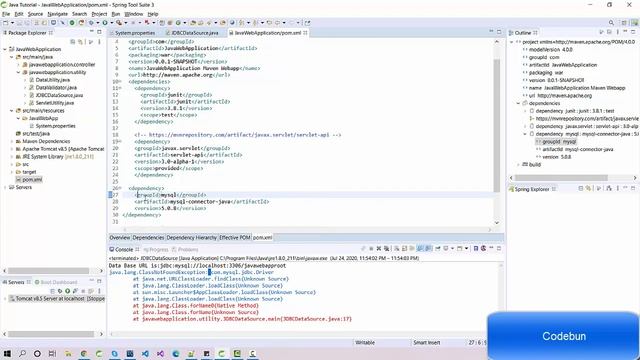
Task: Toggle Show Console on standard output change
Action: point(420,248)
